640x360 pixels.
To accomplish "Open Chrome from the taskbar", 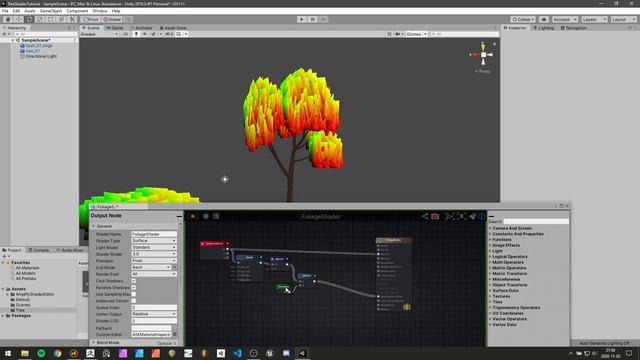I will 58,353.
